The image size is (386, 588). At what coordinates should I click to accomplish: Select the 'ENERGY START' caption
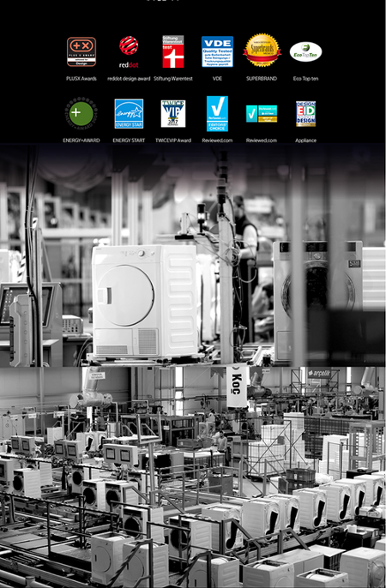click(129, 141)
